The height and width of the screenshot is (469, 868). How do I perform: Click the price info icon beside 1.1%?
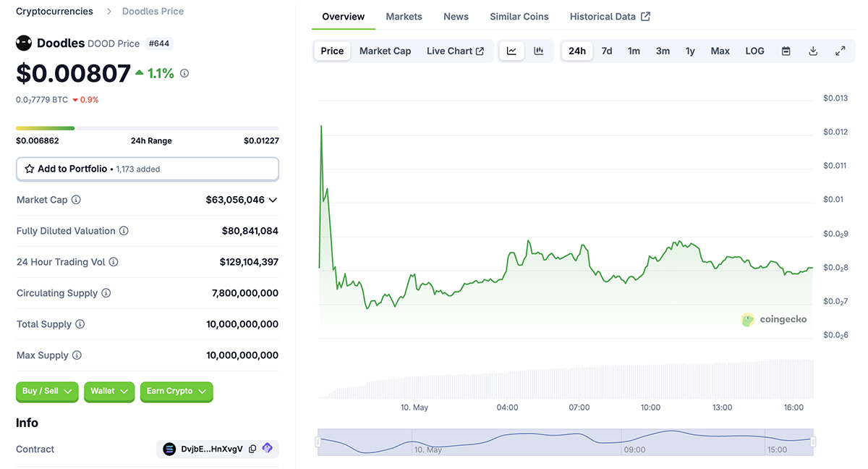pyautogui.click(x=184, y=73)
